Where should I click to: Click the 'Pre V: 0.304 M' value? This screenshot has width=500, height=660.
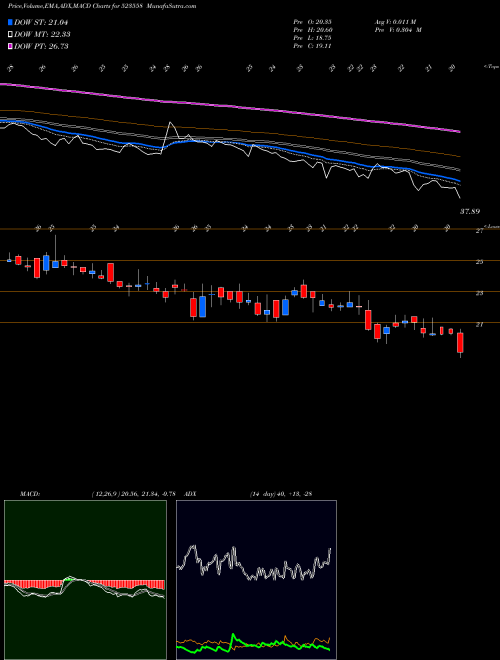(x=398, y=30)
